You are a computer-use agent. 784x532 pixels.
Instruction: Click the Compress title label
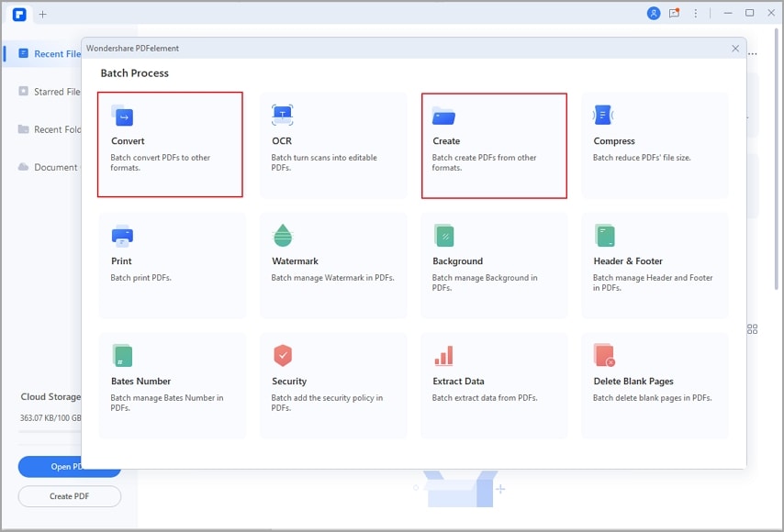tap(614, 141)
